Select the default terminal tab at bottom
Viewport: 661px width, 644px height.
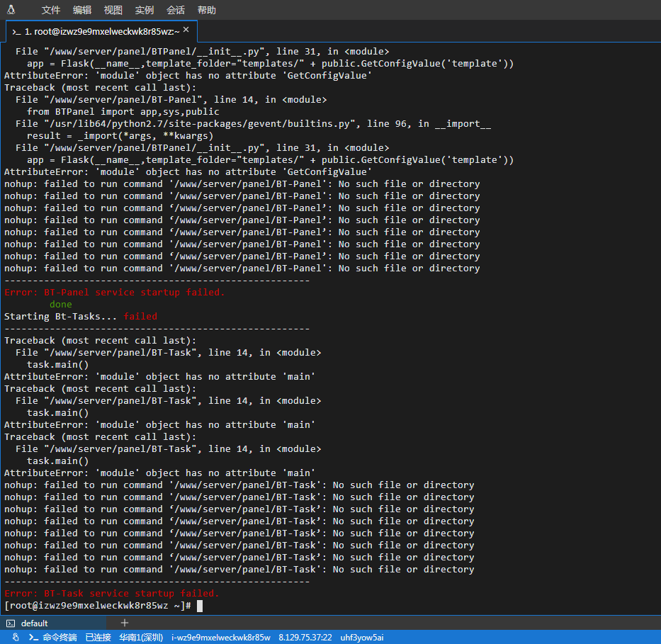point(35,623)
